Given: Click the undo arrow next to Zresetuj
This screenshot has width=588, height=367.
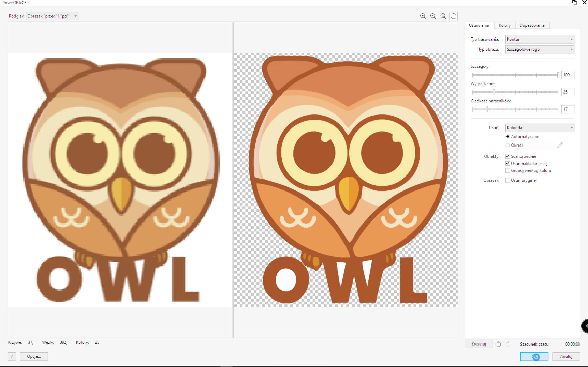Looking at the screenshot, I should click(x=498, y=344).
